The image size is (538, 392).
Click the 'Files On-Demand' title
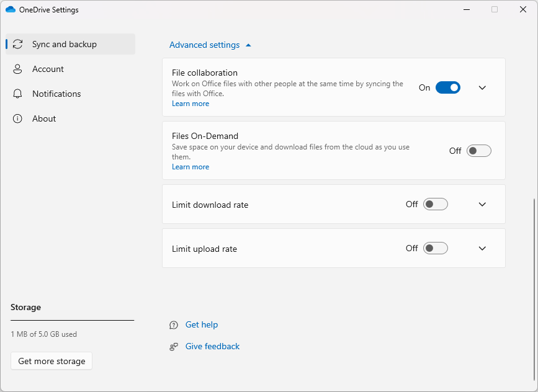click(x=205, y=136)
